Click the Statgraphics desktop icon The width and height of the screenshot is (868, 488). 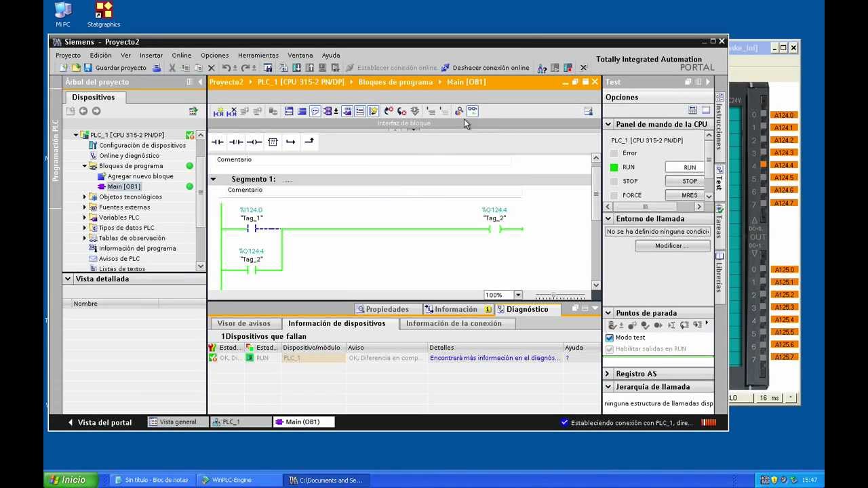pos(104,15)
